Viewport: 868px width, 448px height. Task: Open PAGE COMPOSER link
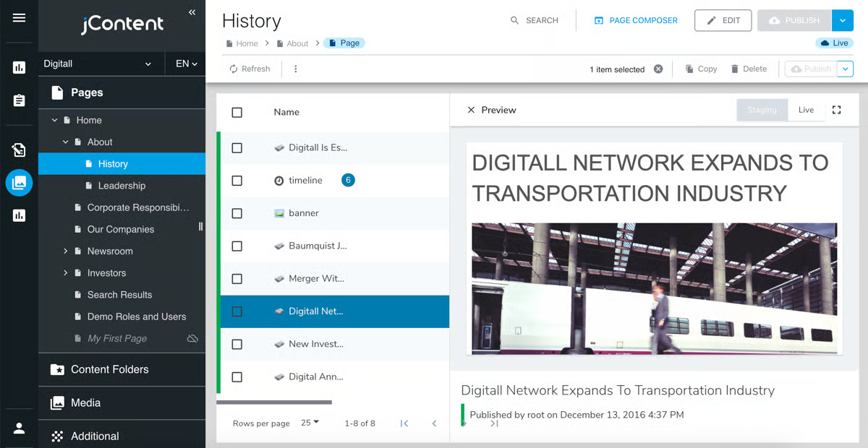pyautogui.click(x=636, y=20)
